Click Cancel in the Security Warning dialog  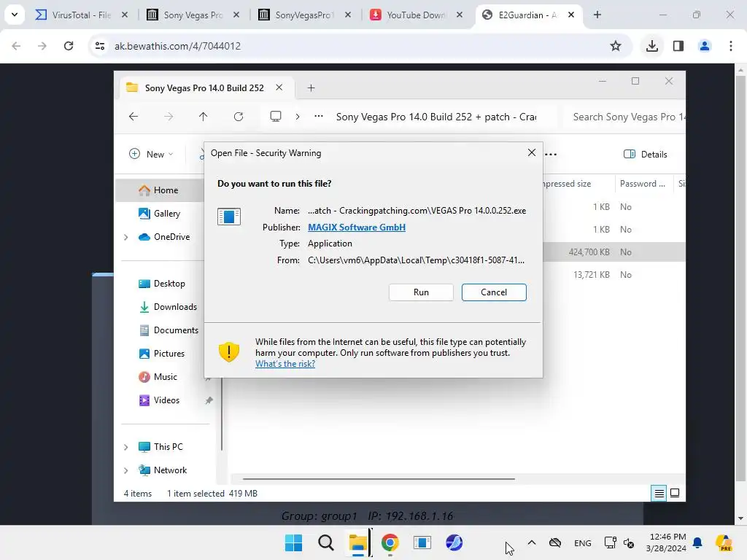tap(494, 292)
